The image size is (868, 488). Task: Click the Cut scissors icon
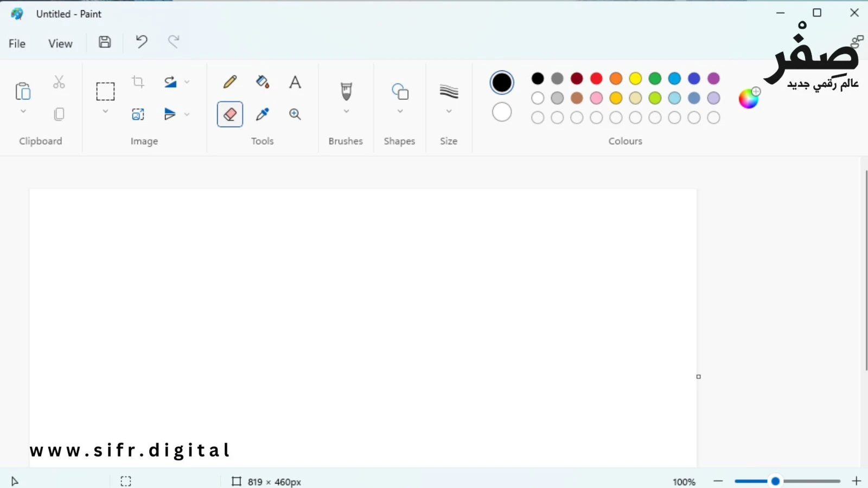click(59, 82)
